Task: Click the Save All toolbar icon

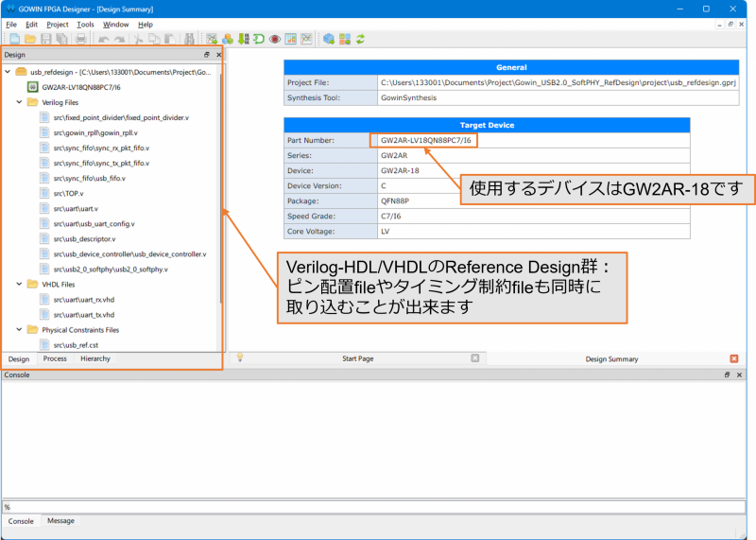Action: pyautogui.click(x=61, y=39)
